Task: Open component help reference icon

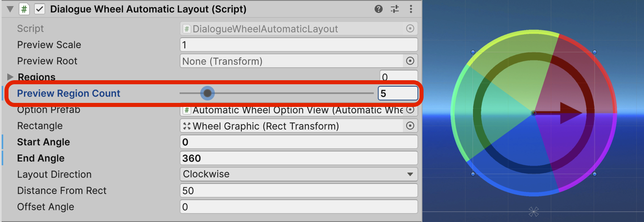Action: point(379,9)
